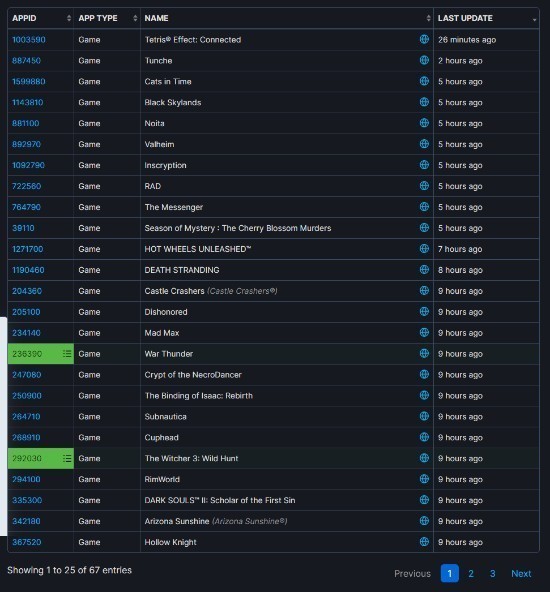This screenshot has height=592, width=550.
Task: Select current page 1 button
Action: point(450,574)
